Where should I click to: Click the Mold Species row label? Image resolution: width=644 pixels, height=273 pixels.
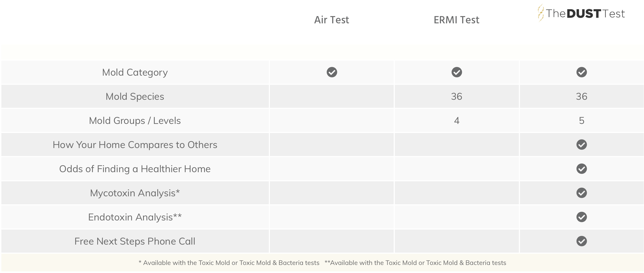tap(135, 97)
